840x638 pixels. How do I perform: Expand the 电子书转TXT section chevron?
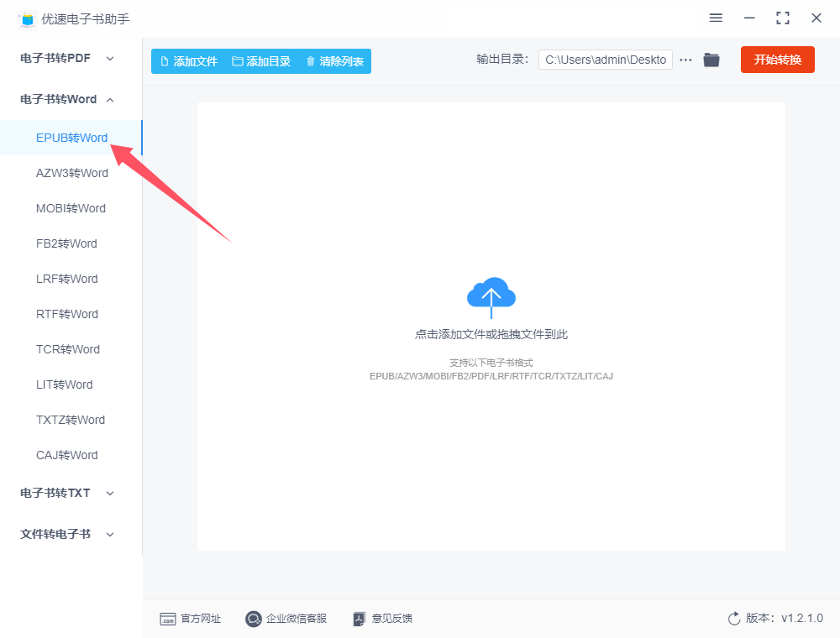110,494
